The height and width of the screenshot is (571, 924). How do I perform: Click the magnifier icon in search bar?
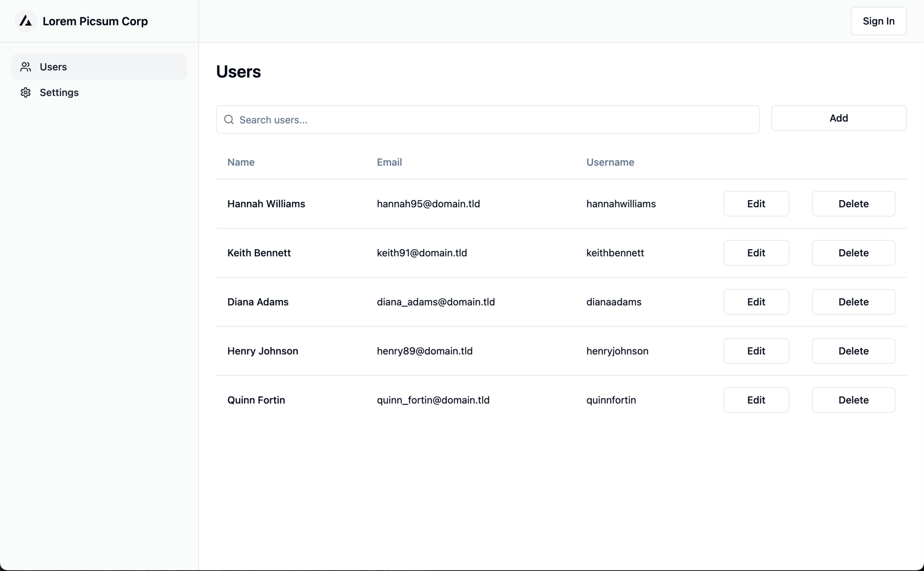pos(229,120)
